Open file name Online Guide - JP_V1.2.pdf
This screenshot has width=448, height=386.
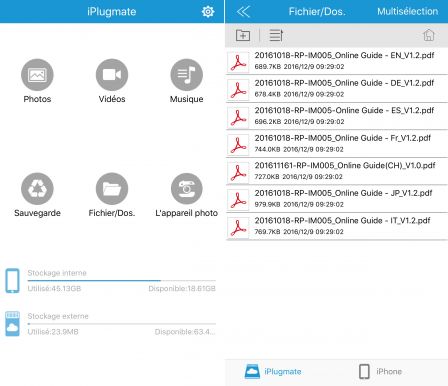pos(343,193)
